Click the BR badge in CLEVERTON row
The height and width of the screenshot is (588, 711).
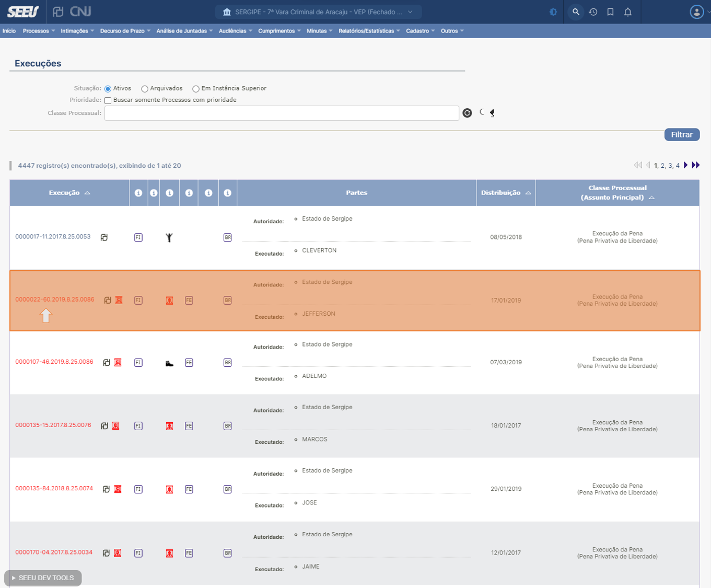coord(227,237)
